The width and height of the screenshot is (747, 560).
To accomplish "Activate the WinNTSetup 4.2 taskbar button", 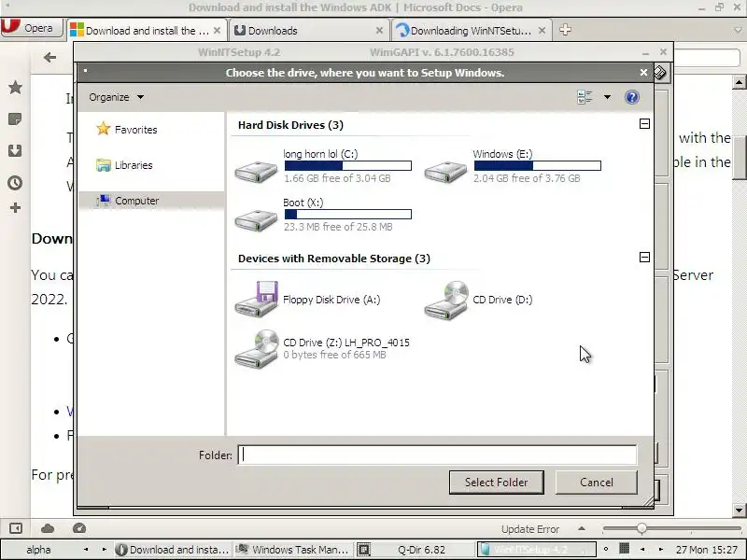I will [x=537, y=550].
